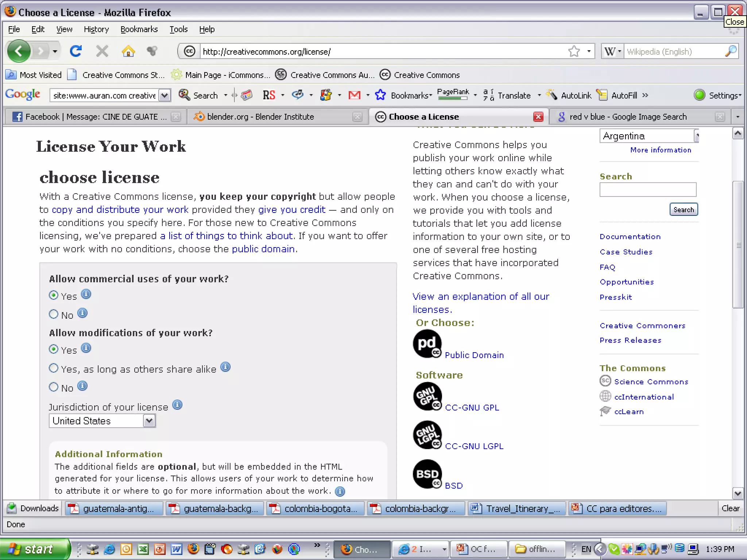Click the scrollbar up arrow
The width and height of the screenshot is (747, 560).
[738, 134]
